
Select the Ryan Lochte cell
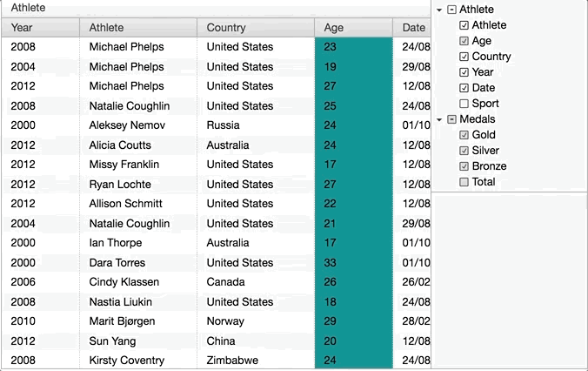pos(138,185)
